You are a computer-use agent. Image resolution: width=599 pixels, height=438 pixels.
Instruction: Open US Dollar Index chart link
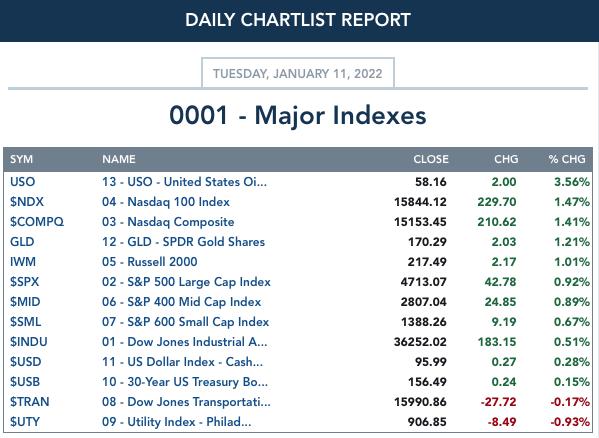[x=183, y=362]
